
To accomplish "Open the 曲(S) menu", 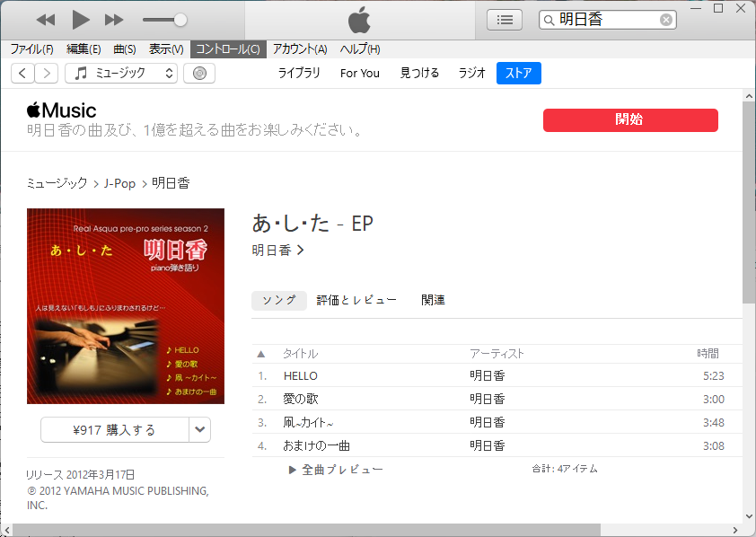I will [125, 49].
